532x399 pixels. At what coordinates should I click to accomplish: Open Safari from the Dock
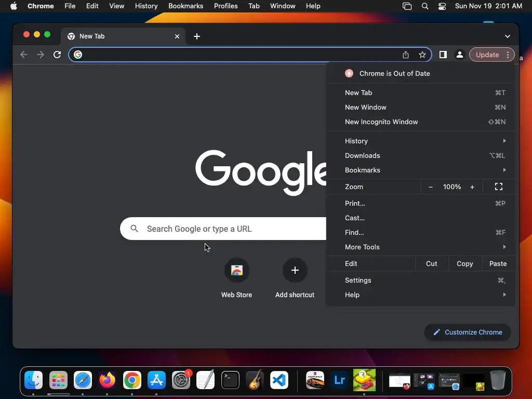click(x=83, y=380)
